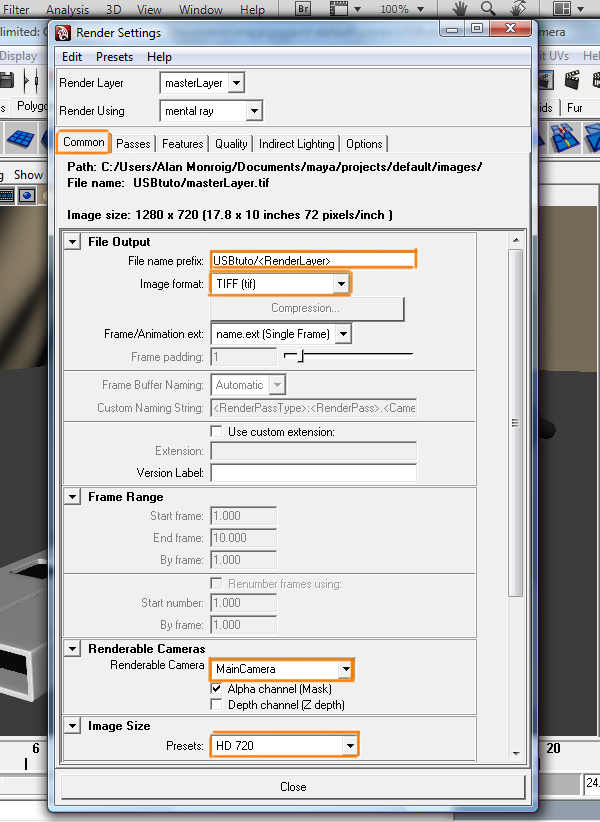Select the Zoom magnifier tool icon
The height and width of the screenshot is (822, 600).
(x=488, y=8)
